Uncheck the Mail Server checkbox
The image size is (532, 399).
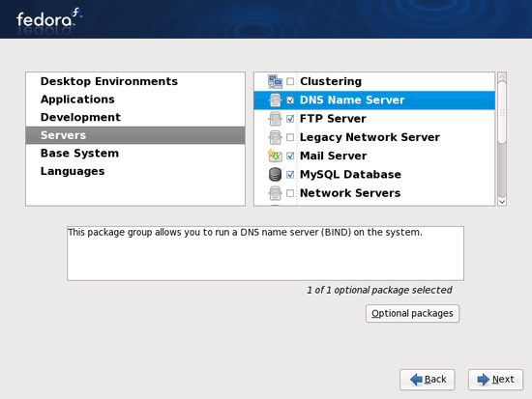(290, 156)
